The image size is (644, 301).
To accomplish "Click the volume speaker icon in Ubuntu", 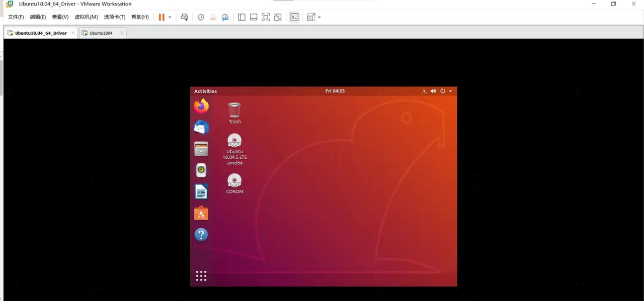I will coord(433,91).
